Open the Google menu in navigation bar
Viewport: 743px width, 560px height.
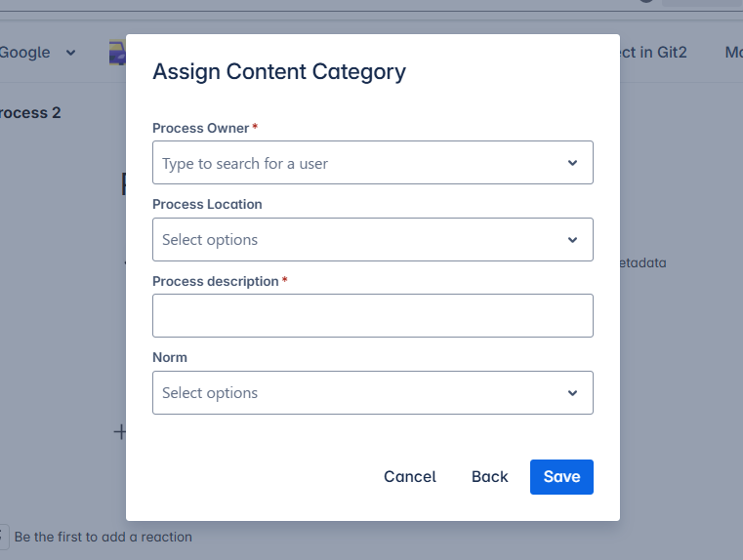coord(24,53)
